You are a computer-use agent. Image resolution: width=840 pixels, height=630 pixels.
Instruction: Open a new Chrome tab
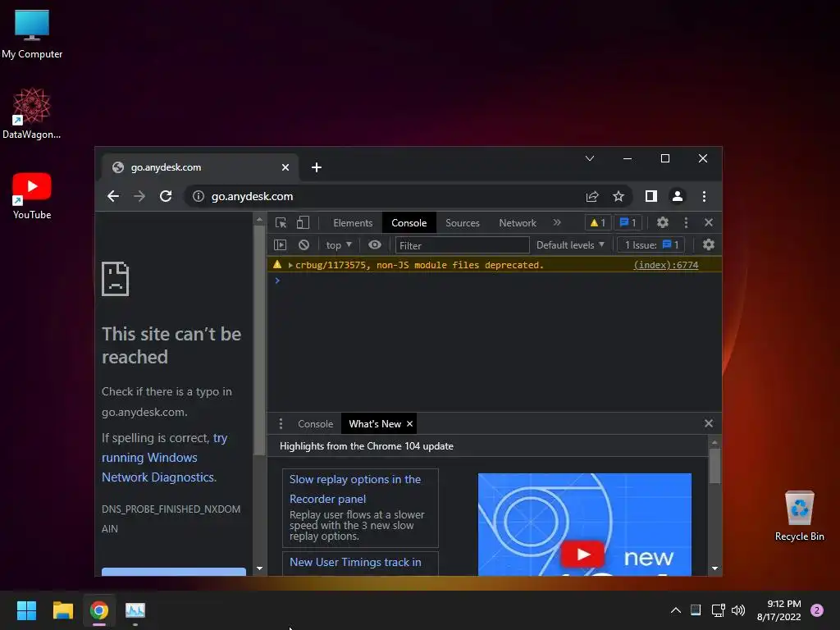(x=317, y=167)
